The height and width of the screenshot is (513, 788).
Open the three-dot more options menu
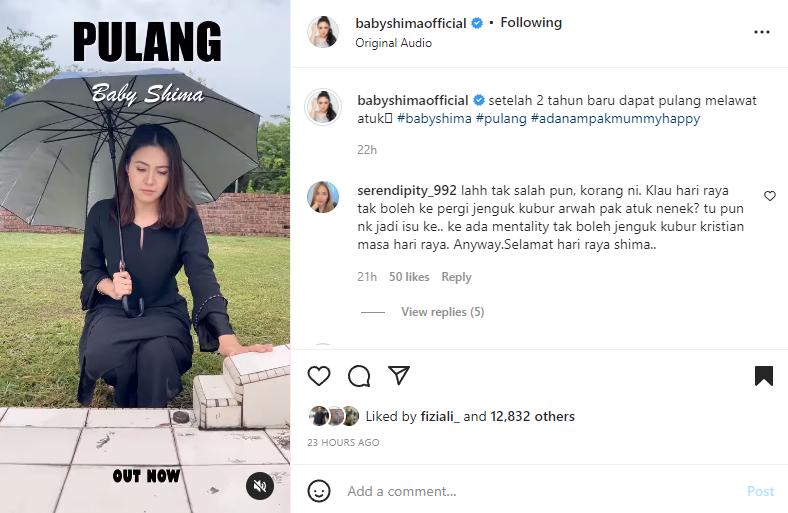pos(761,32)
